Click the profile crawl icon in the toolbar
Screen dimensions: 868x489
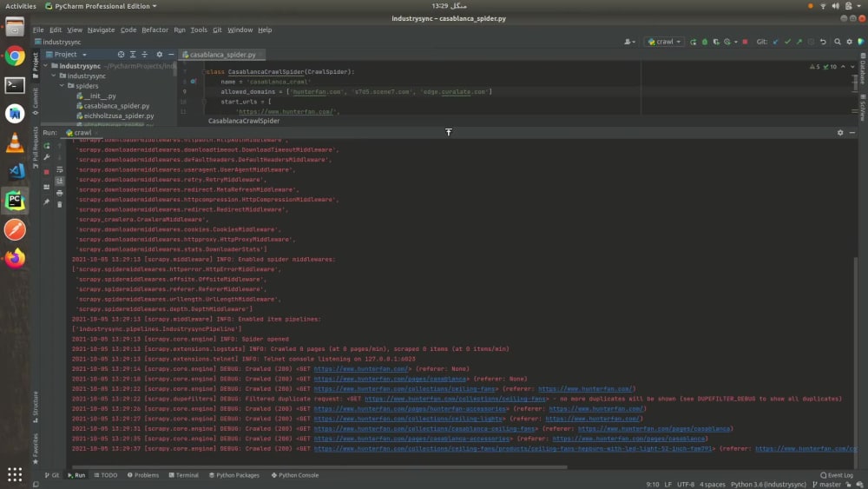[727, 42]
